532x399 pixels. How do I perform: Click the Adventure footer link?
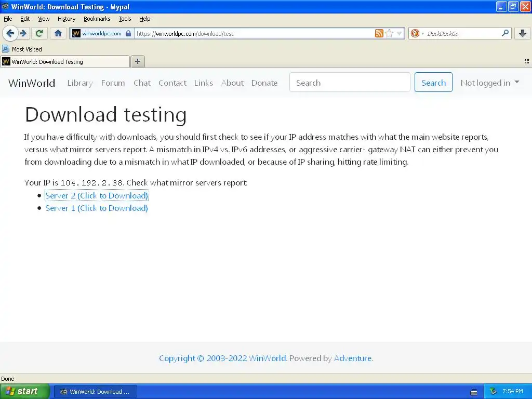click(353, 358)
